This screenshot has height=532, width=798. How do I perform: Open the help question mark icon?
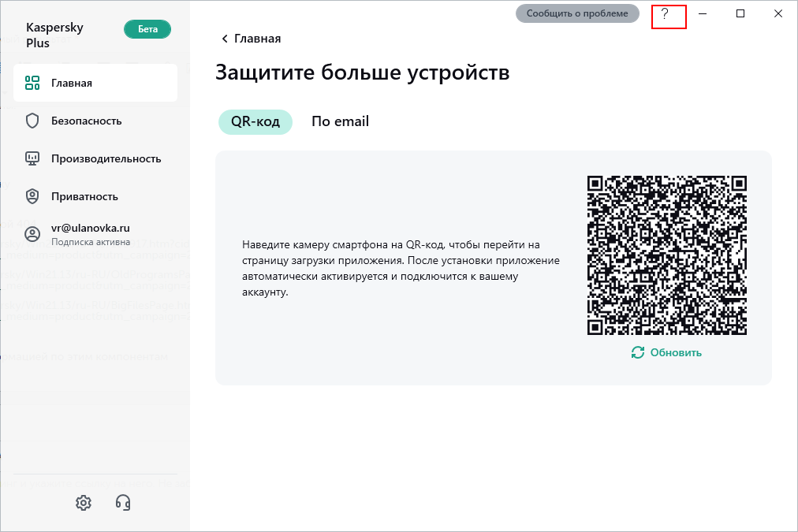pyautogui.click(x=665, y=13)
